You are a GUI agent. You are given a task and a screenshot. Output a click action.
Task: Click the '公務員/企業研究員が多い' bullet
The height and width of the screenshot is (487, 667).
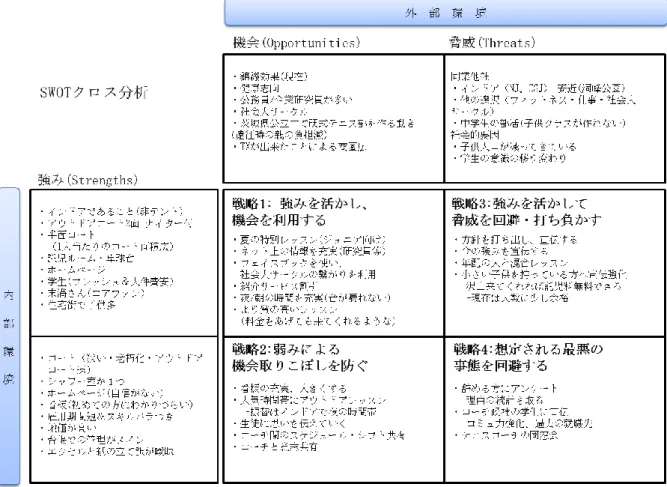tap(292, 100)
